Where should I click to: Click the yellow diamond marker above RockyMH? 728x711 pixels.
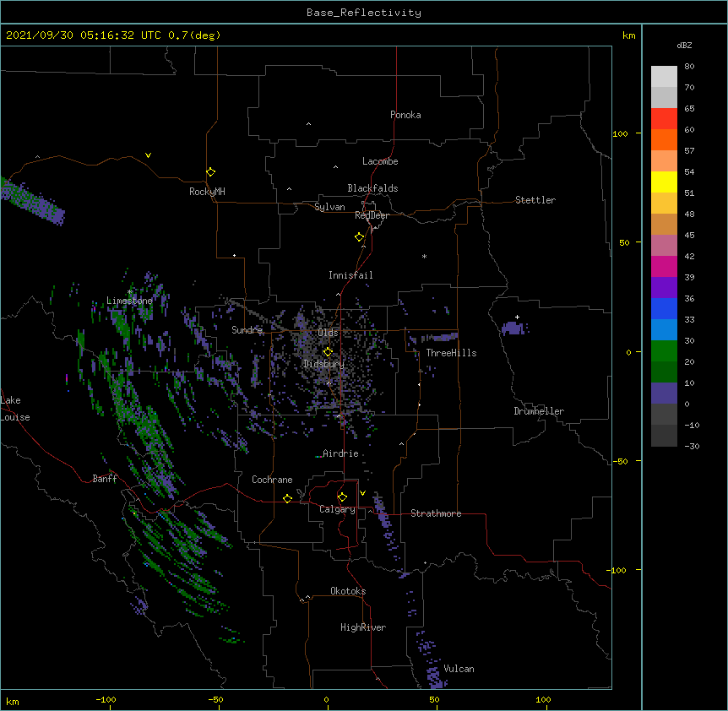pyautogui.click(x=211, y=172)
